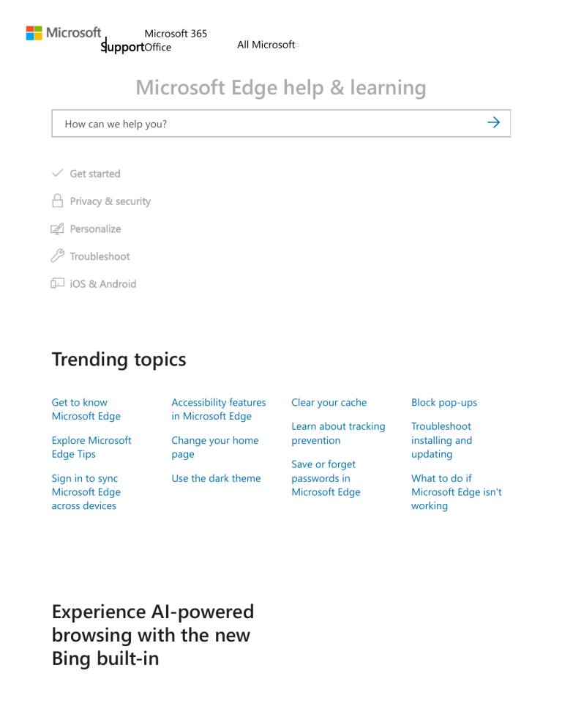This screenshot has width=562, height=728.
Task: Open Block pop-ups help article
Action: tap(444, 402)
